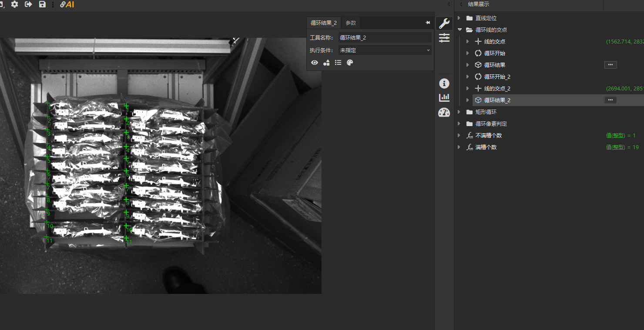644x330 pixels.
Task: Click the save floppy disk icon
Action: point(42,4)
